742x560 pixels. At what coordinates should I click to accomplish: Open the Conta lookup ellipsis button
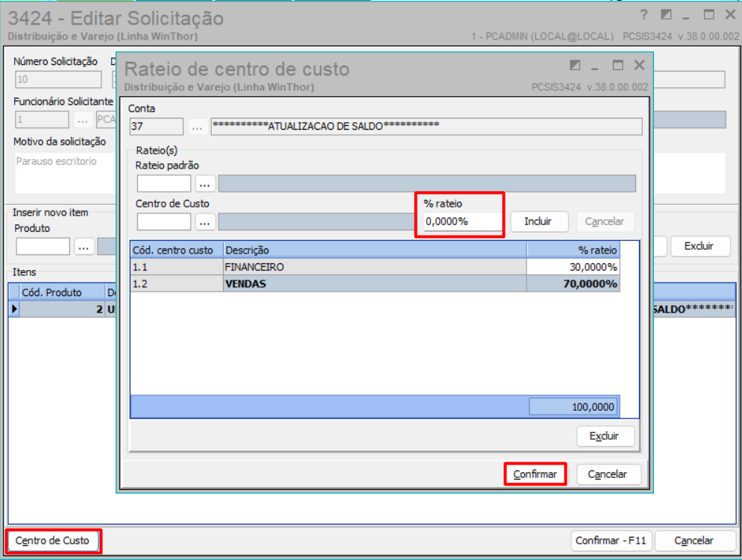(198, 126)
